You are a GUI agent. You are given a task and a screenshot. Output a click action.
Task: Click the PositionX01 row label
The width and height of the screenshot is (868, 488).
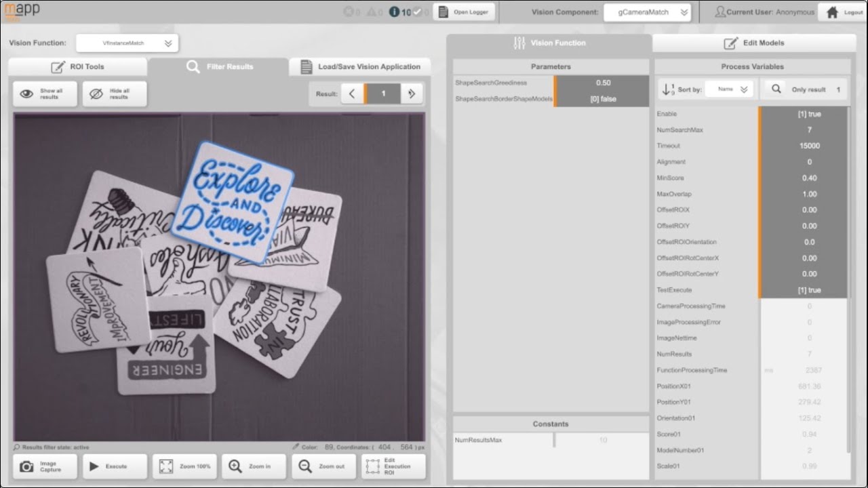tap(673, 386)
